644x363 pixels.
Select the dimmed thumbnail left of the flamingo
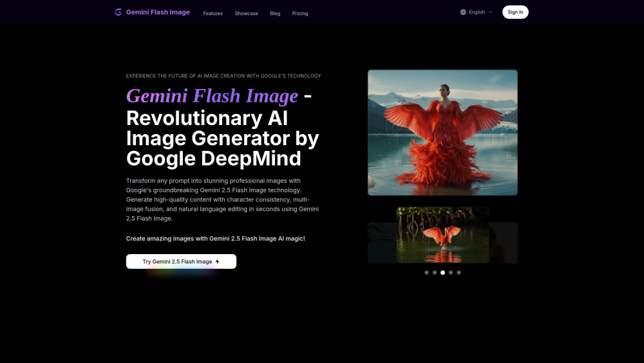pos(382,242)
